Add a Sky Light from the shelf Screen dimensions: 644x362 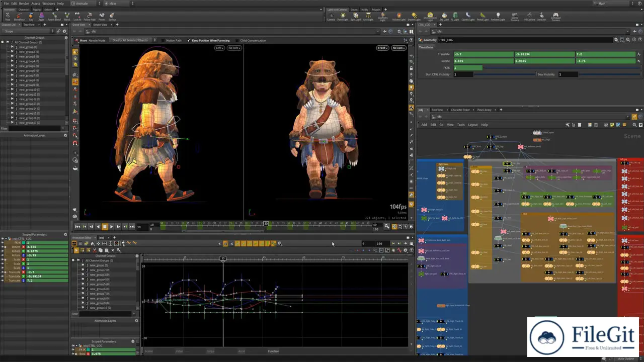click(x=444, y=17)
